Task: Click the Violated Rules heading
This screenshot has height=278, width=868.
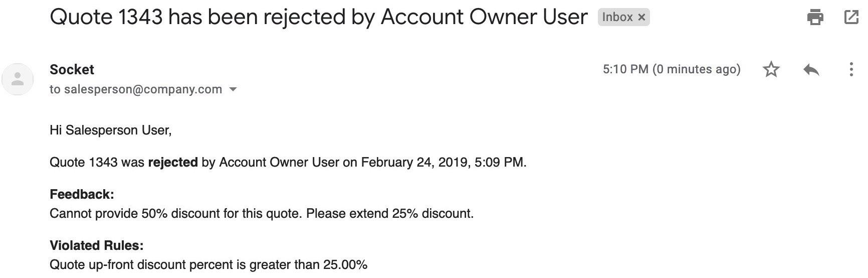Action: (96, 245)
